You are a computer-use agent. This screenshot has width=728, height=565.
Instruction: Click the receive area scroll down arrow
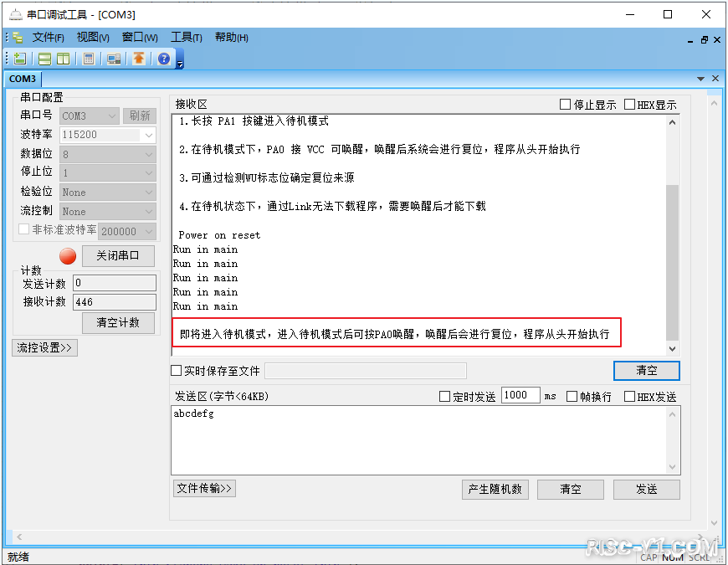(672, 349)
